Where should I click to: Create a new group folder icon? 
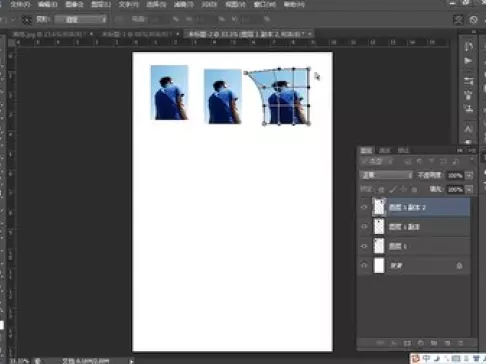(434, 343)
